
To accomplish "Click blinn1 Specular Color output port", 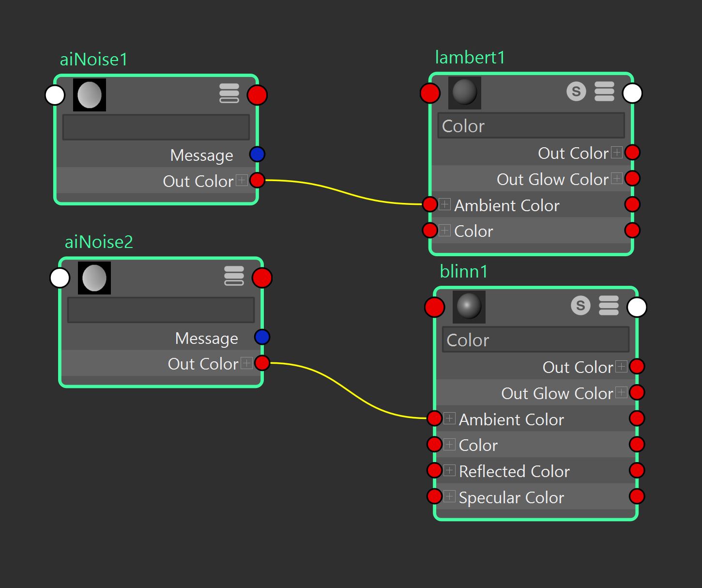I will pyautogui.click(x=637, y=496).
